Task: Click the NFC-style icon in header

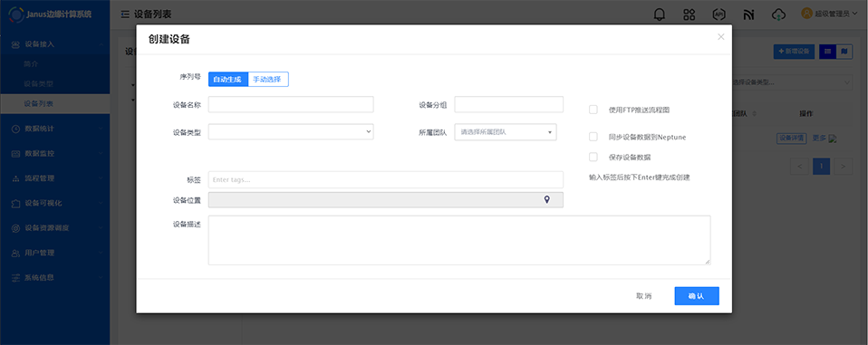Action: [x=748, y=14]
